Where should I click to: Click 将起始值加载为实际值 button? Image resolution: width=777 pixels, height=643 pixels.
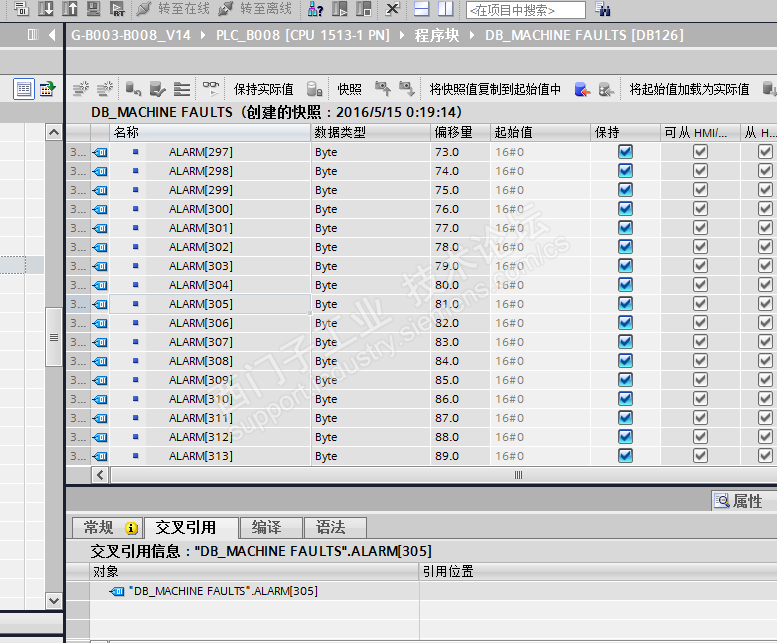click(689, 89)
